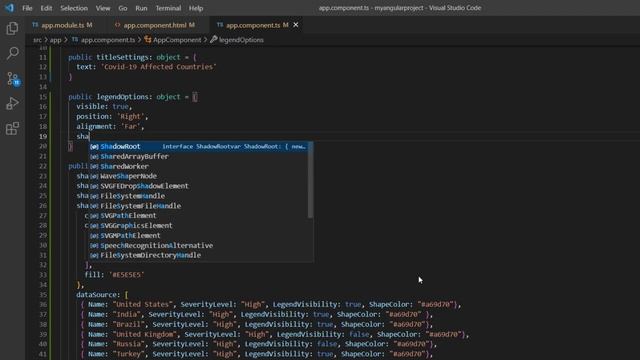Choose SVGFEDropShadowElement suggestion
Image resolution: width=640 pixels, height=360 pixels.
pos(199,186)
